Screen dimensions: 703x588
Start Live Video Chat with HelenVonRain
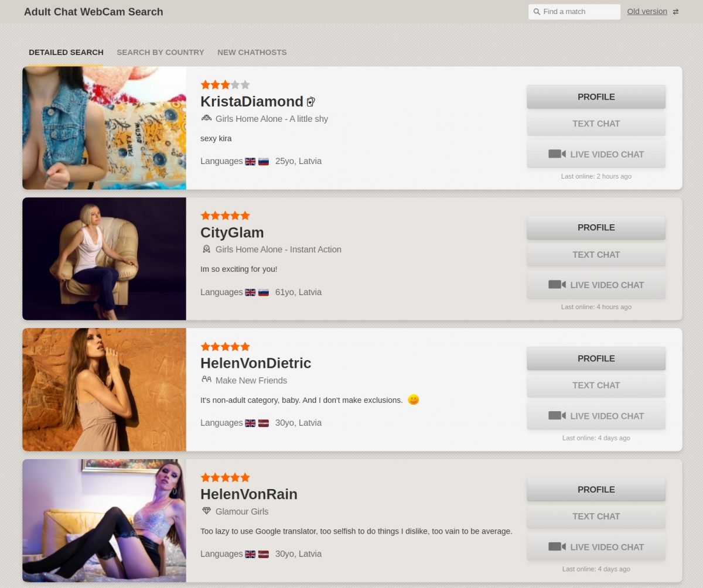(x=596, y=546)
